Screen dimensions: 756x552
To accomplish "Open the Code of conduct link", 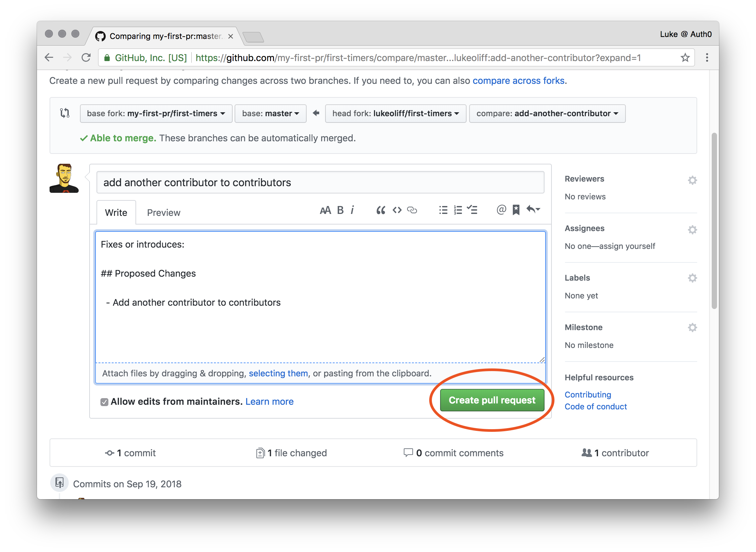I will pos(595,407).
